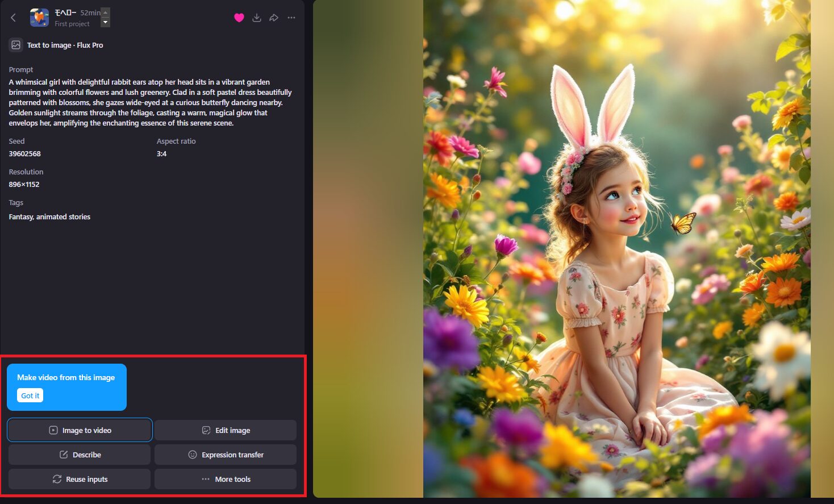Click the small up arrow near 52min

pyautogui.click(x=105, y=12)
